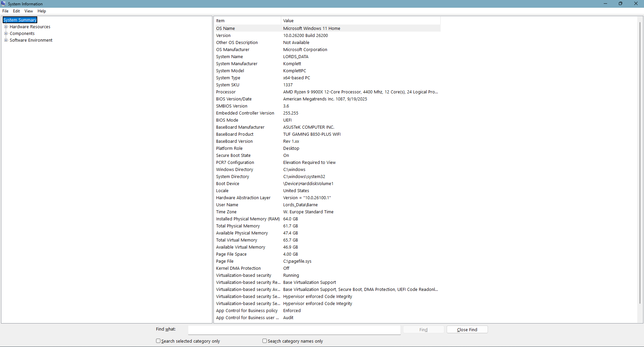Select the SMBIOS Version row
644x347 pixels.
(328, 106)
